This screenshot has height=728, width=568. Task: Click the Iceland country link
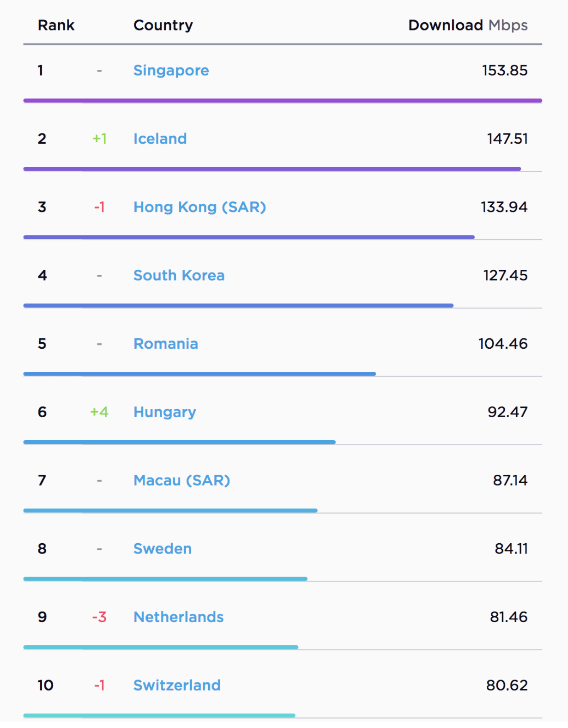[x=160, y=139]
